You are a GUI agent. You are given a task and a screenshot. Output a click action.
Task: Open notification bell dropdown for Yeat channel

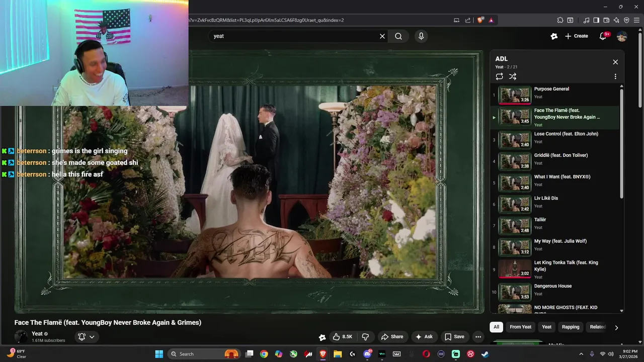coord(86,337)
